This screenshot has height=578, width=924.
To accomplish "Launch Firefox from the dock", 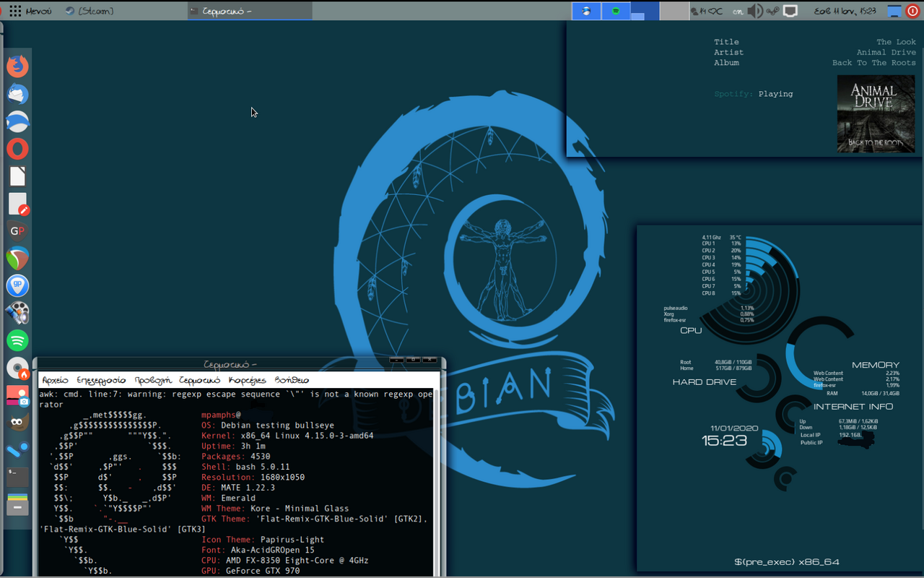I will pos(17,66).
